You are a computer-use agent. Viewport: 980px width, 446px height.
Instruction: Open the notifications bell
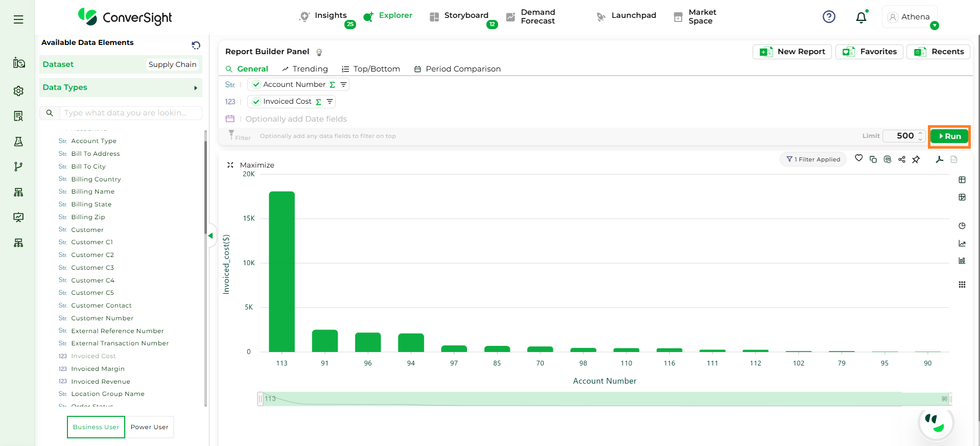(861, 17)
